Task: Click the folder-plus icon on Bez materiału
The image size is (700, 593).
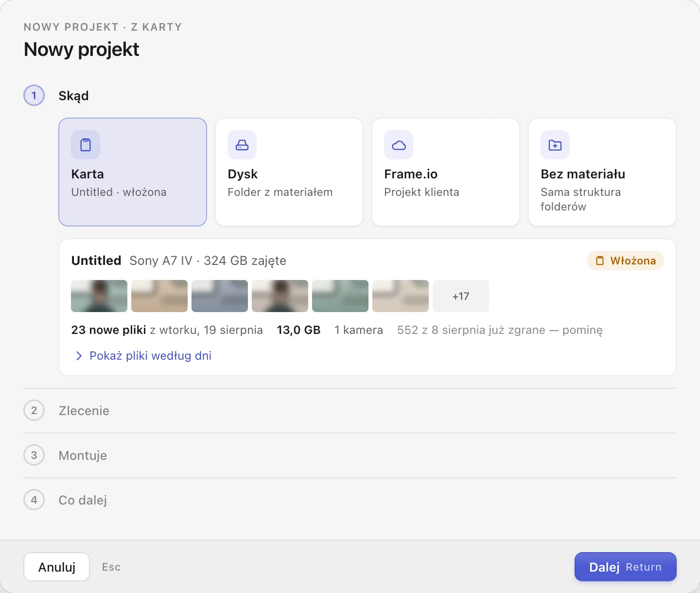Action: 555,145
